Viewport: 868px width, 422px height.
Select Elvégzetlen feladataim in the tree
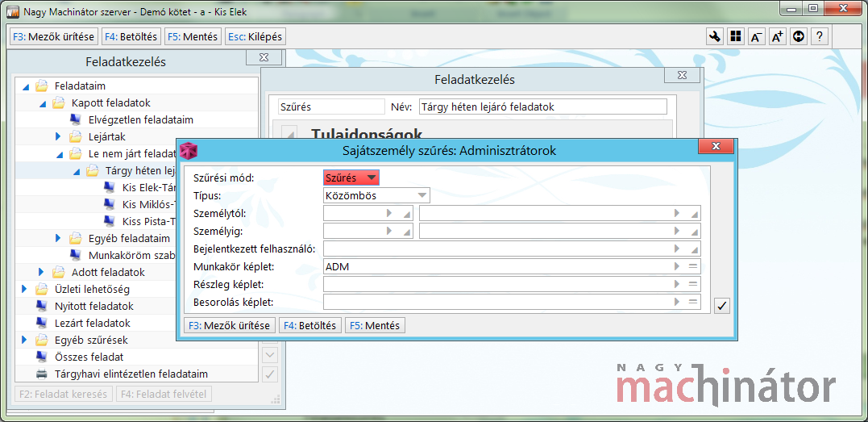pos(140,119)
